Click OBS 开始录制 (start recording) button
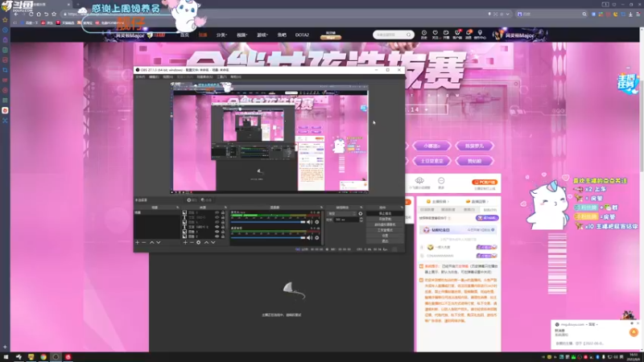The width and height of the screenshot is (644, 362). pyautogui.click(x=385, y=219)
